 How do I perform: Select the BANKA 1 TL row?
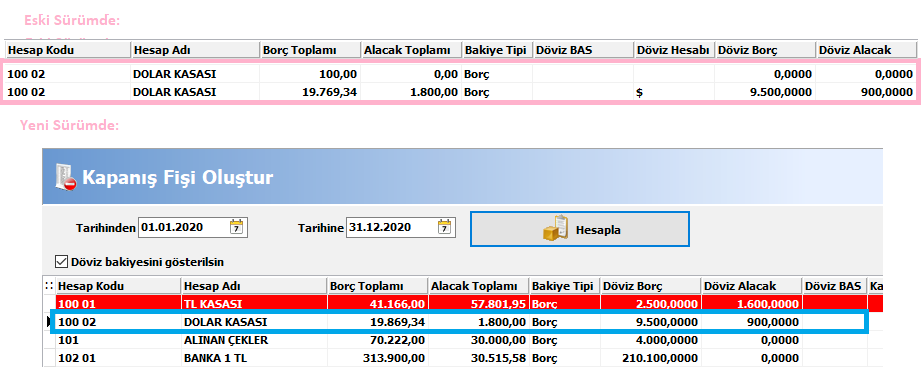click(x=463, y=358)
